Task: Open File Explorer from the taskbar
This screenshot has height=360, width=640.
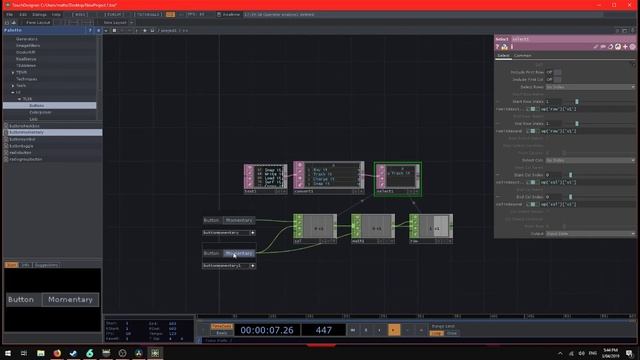Action: pos(40,353)
